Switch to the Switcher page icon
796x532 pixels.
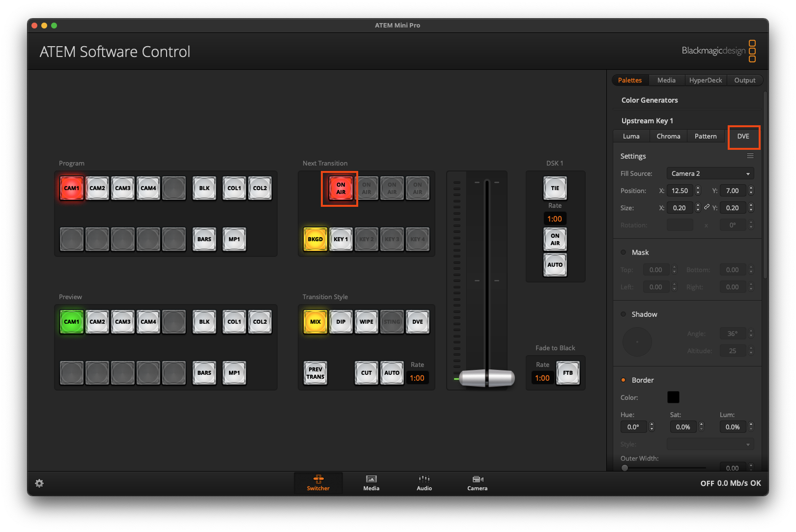(318, 483)
